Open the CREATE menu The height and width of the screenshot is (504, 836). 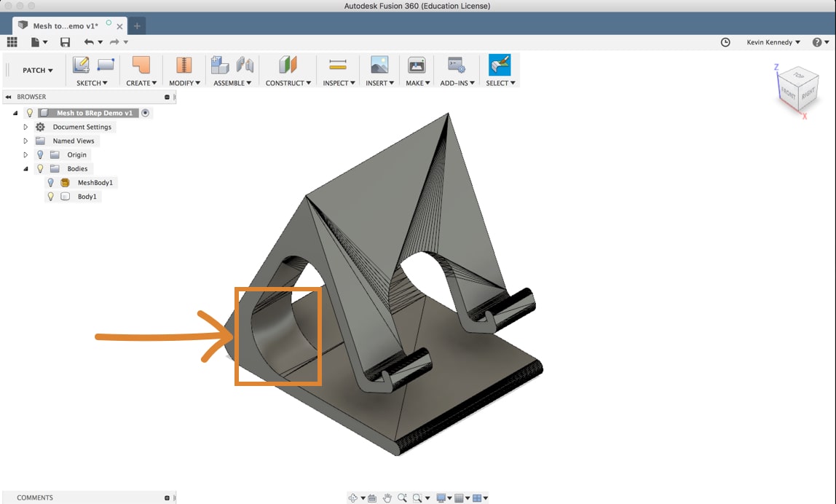point(141,83)
